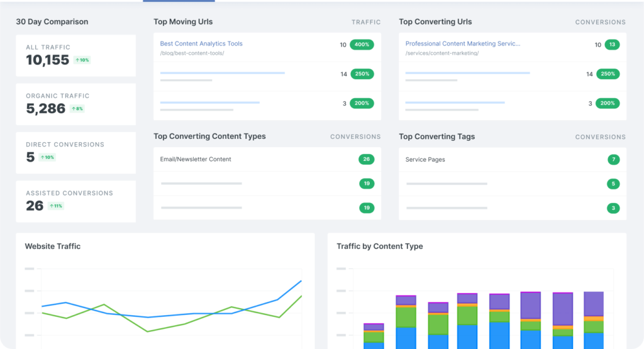This screenshot has width=644, height=349.
Task: Open the Assisted Conversions stat card
Action: point(75,201)
